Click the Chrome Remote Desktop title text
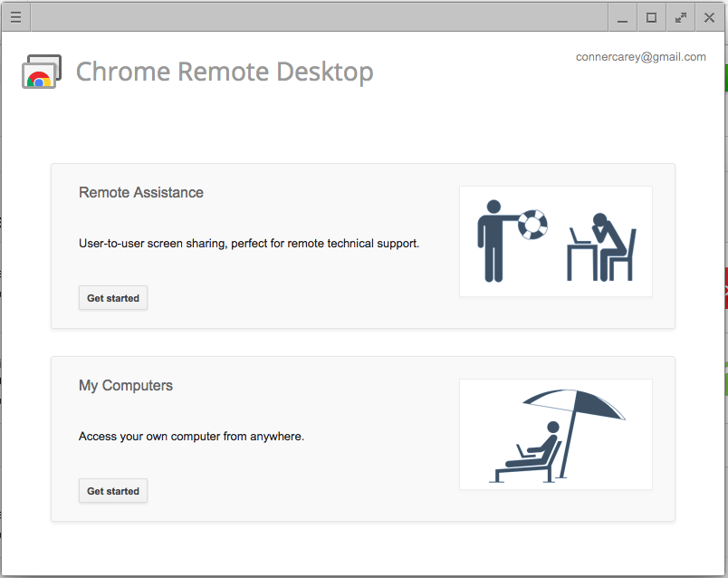Image resolution: width=728 pixels, height=578 pixels. click(x=225, y=72)
